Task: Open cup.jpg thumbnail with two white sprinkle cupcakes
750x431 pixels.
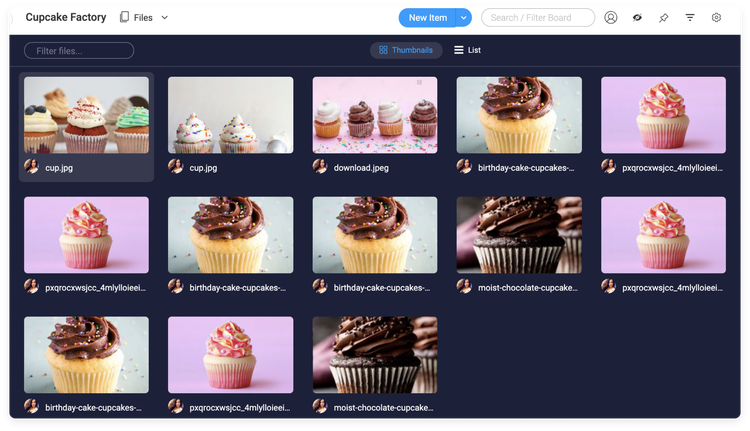Action: click(231, 115)
